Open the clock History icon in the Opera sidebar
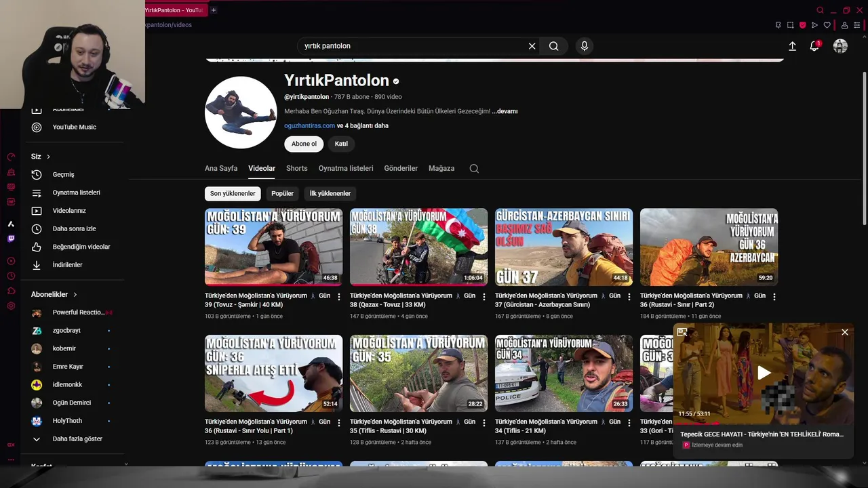 click(11, 276)
